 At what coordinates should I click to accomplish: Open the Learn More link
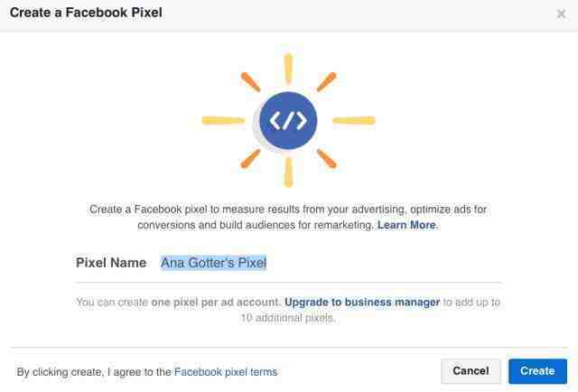coord(406,225)
